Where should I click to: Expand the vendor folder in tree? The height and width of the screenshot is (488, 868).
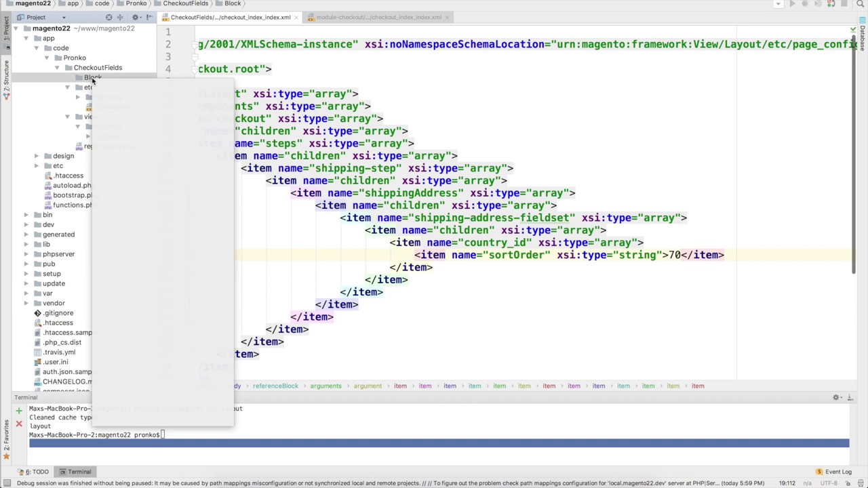(x=26, y=303)
